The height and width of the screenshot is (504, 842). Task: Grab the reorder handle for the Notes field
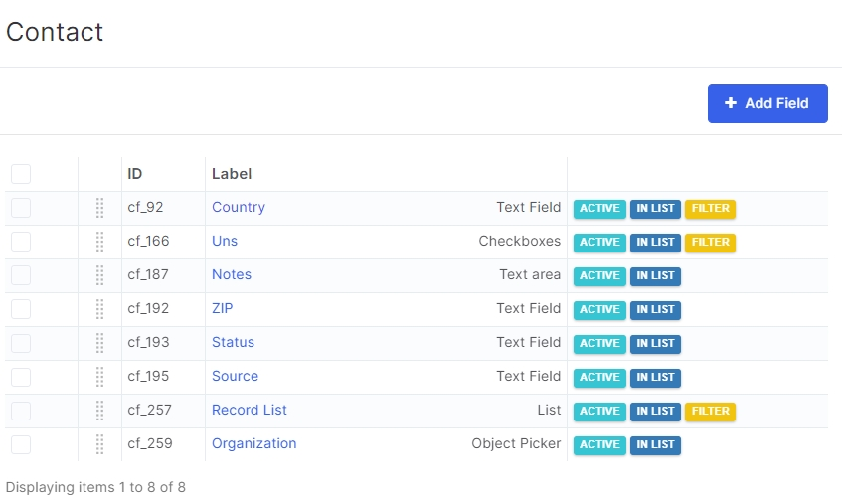[x=99, y=275]
